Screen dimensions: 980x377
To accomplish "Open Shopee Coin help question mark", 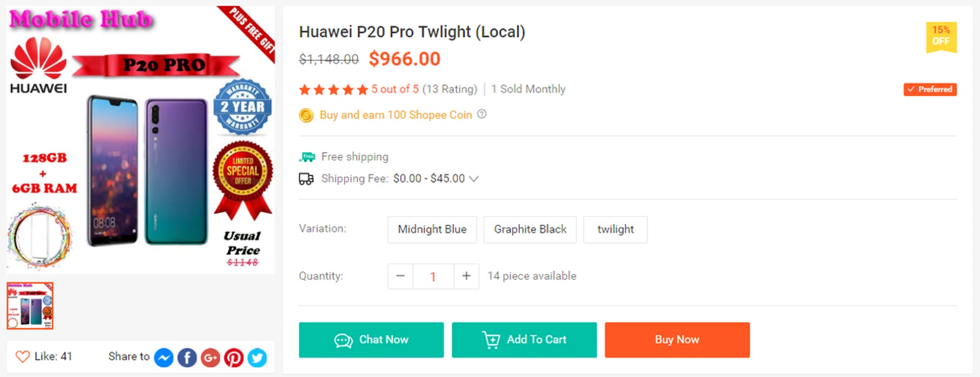I will [x=482, y=114].
